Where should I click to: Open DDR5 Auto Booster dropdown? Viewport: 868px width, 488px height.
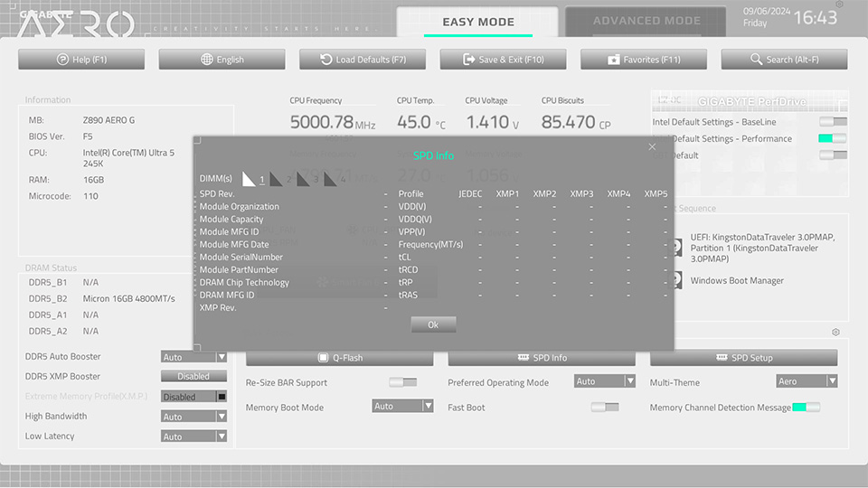(193, 357)
